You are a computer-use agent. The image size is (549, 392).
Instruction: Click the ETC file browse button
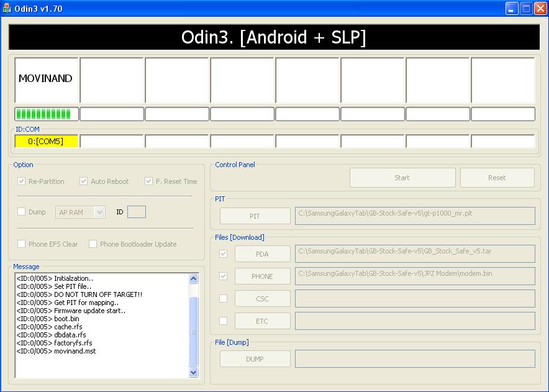click(262, 321)
